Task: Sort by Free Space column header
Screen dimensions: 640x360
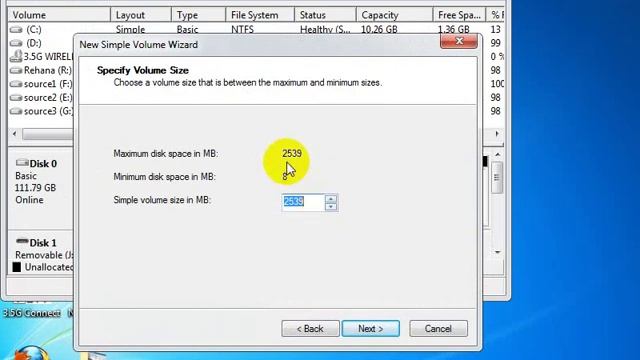Action: pyautogui.click(x=459, y=15)
